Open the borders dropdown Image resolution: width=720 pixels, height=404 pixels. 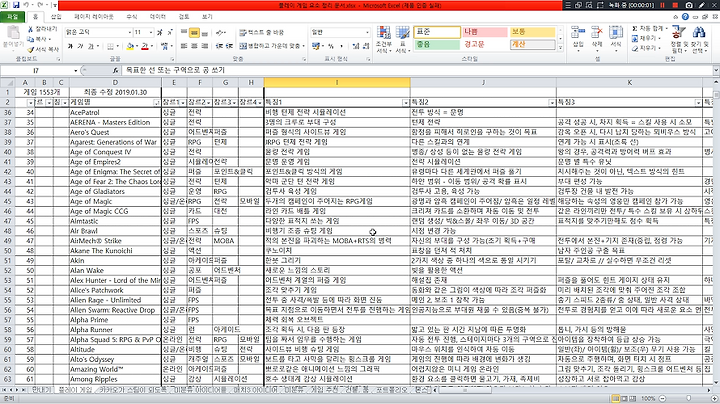(118, 46)
